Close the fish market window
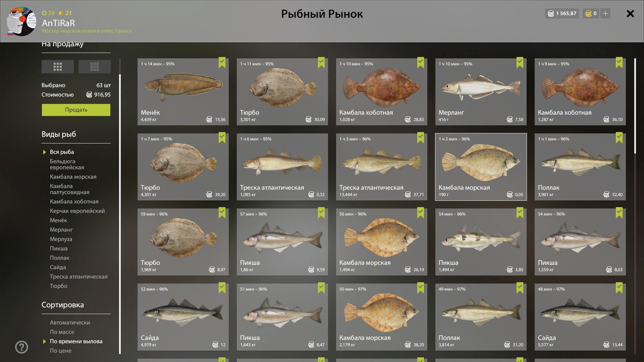Image resolution: width=644 pixels, height=362 pixels. click(x=630, y=13)
